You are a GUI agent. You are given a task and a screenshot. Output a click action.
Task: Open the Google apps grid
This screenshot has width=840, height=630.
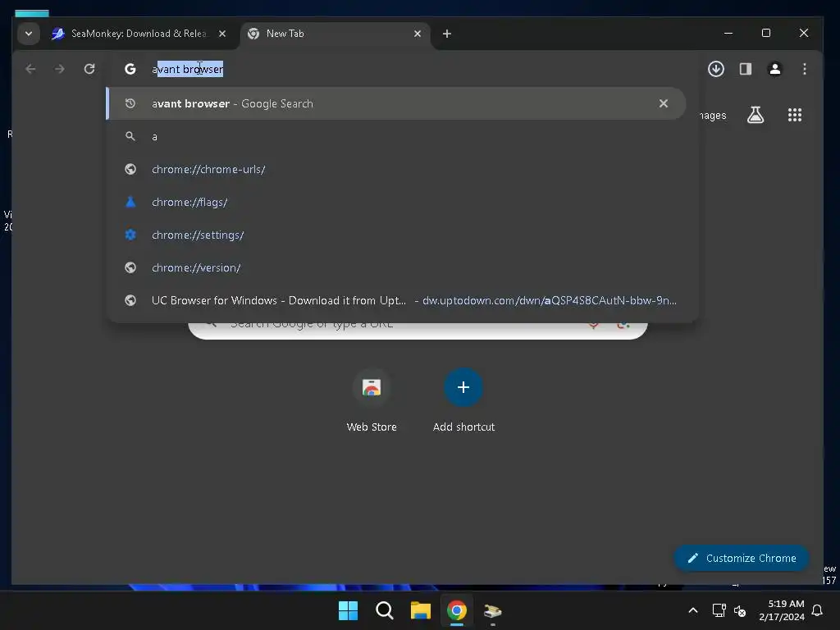pyautogui.click(x=794, y=115)
